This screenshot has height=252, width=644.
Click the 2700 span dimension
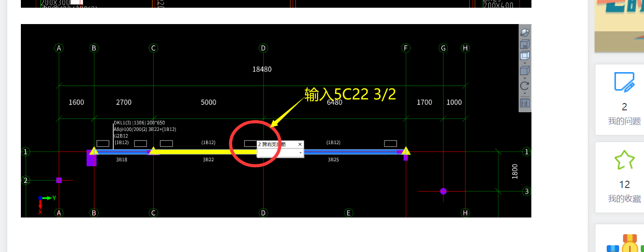pyautogui.click(x=123, y=103)
